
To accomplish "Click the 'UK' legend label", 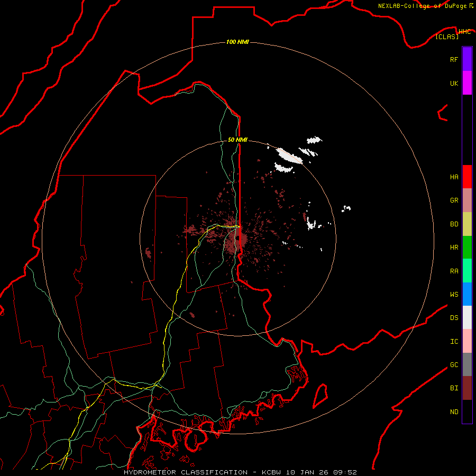I will 454,83.
